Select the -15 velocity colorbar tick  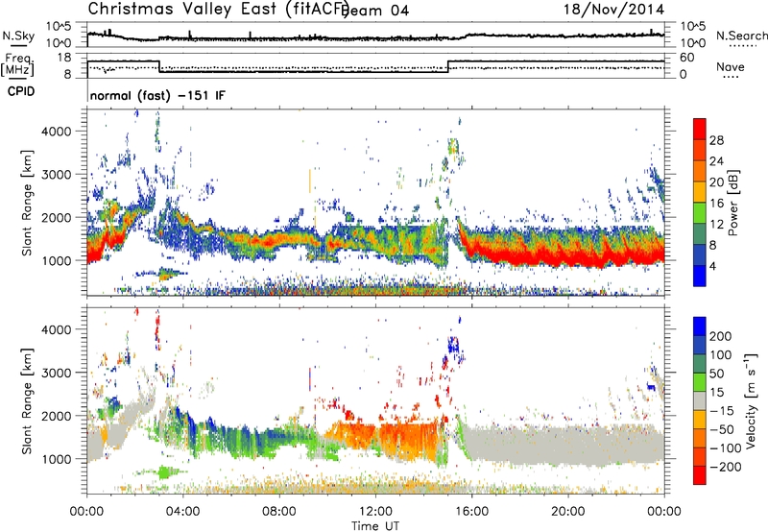722,411
